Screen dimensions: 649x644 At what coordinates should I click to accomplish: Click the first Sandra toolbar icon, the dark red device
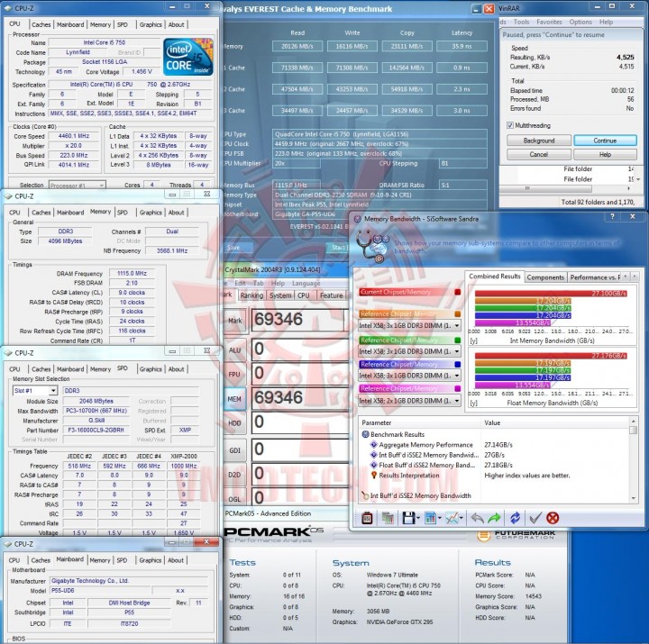pyautogui.click(x=367, y=517)
